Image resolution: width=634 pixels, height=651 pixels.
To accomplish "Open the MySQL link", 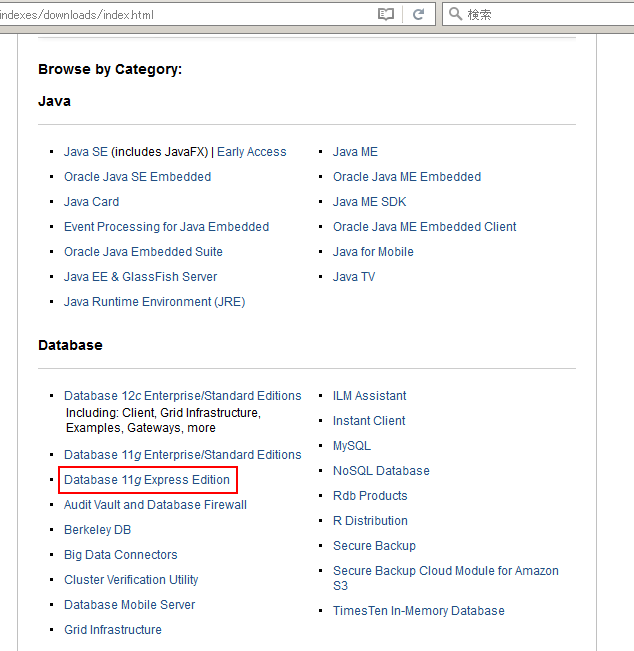I will tap(352, 446).
